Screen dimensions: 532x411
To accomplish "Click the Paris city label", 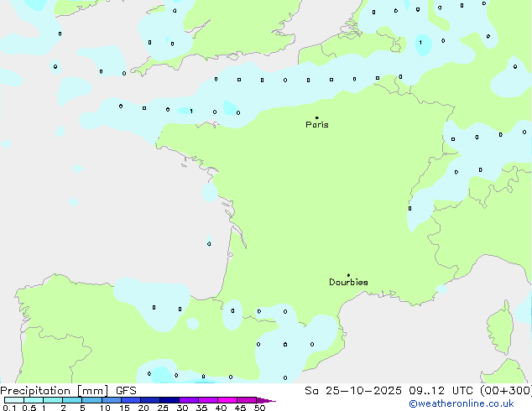I will pos(317,125).
